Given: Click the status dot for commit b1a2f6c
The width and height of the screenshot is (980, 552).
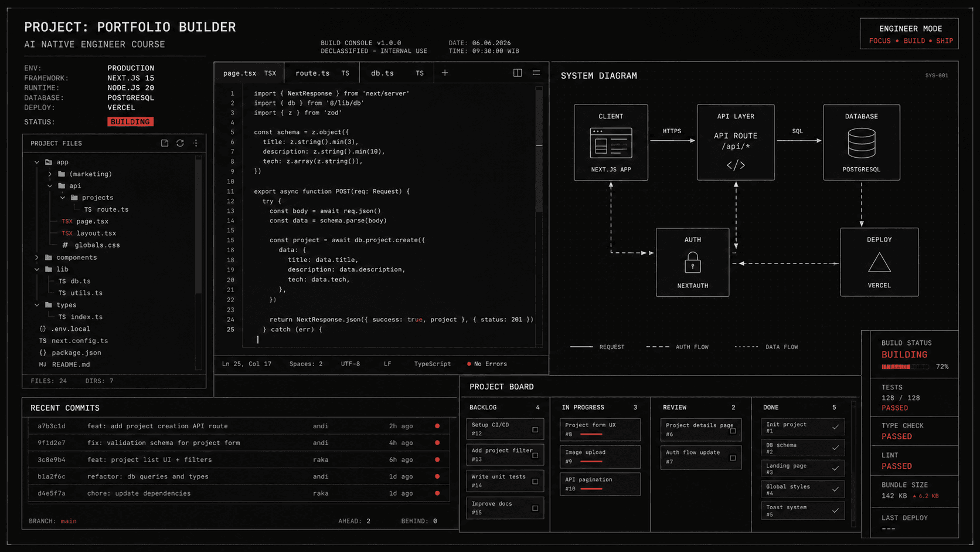Looking at the screenshot, I should point(437,476).
